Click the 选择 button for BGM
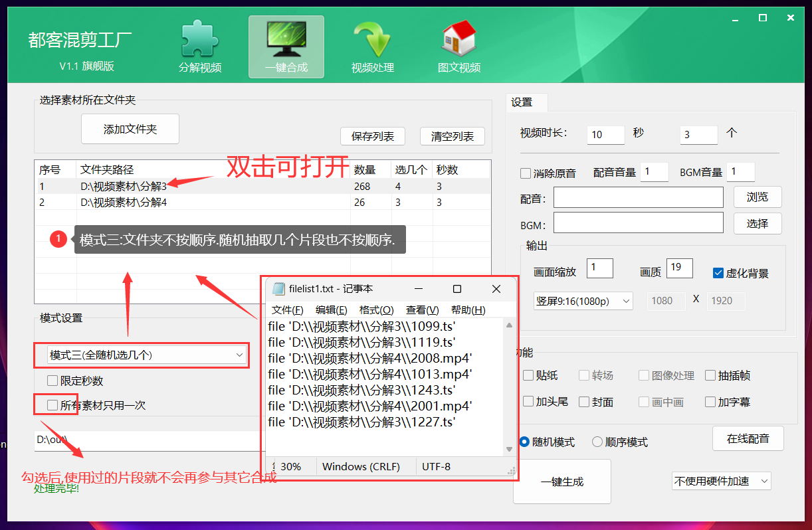 tap(758, 223)
